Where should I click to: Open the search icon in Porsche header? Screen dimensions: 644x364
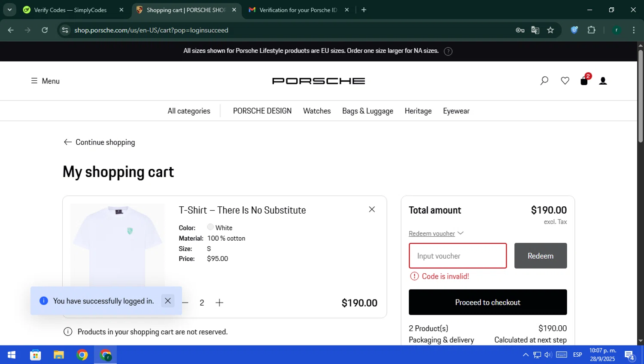[x=544, y=81]
